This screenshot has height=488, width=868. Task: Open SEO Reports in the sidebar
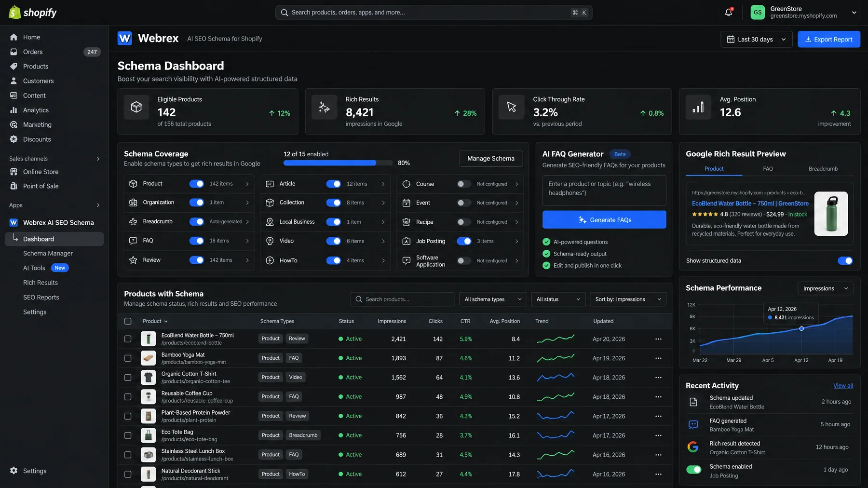click(41, 298)
